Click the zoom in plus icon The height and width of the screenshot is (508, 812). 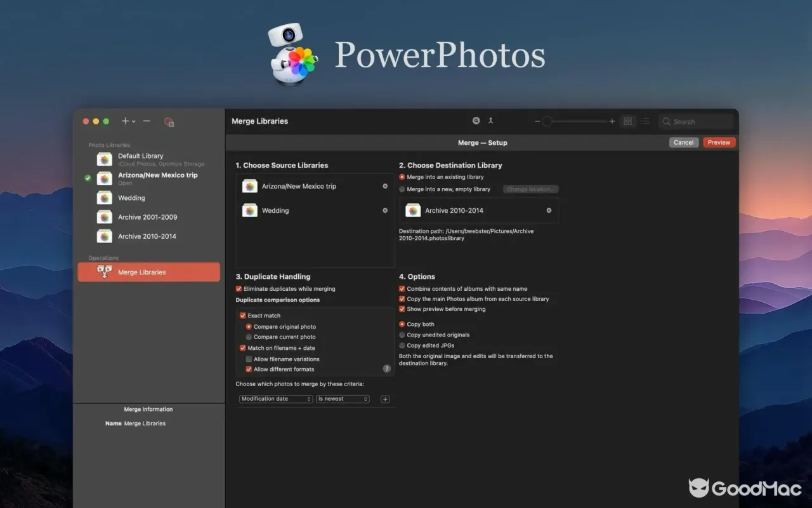pos(612,121)
